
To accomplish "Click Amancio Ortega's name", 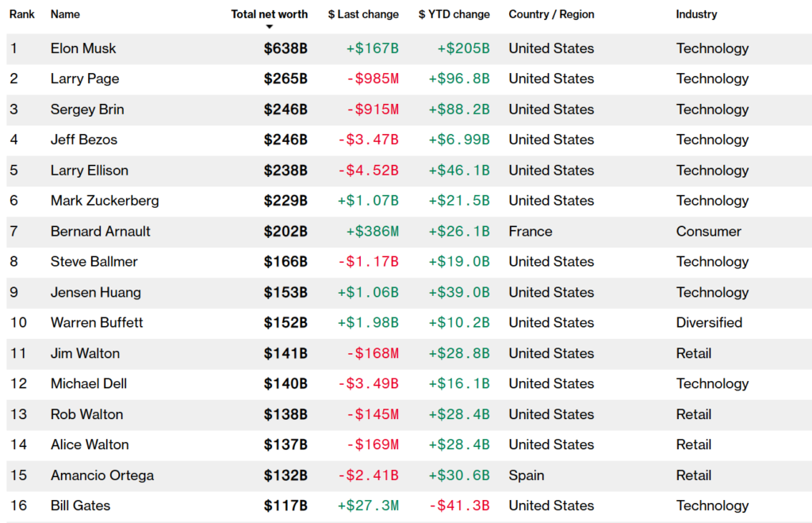I will [102, 475].
